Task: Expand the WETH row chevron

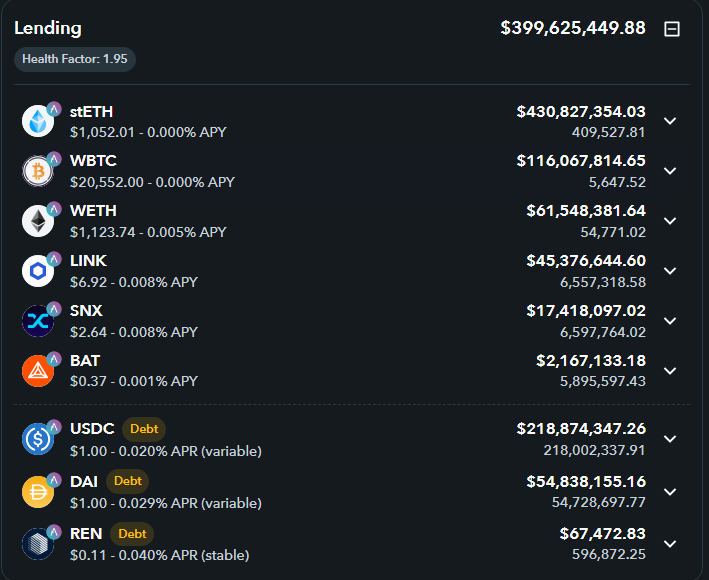Action: 670,221
